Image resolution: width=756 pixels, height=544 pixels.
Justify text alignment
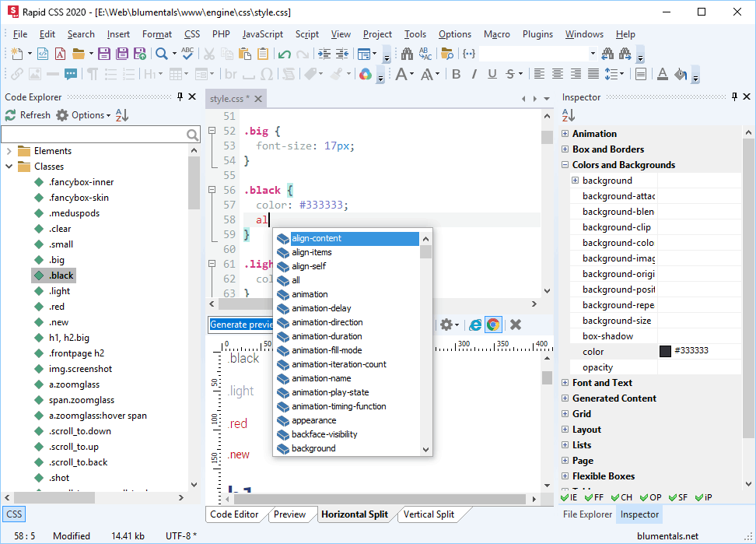[593, 74]
